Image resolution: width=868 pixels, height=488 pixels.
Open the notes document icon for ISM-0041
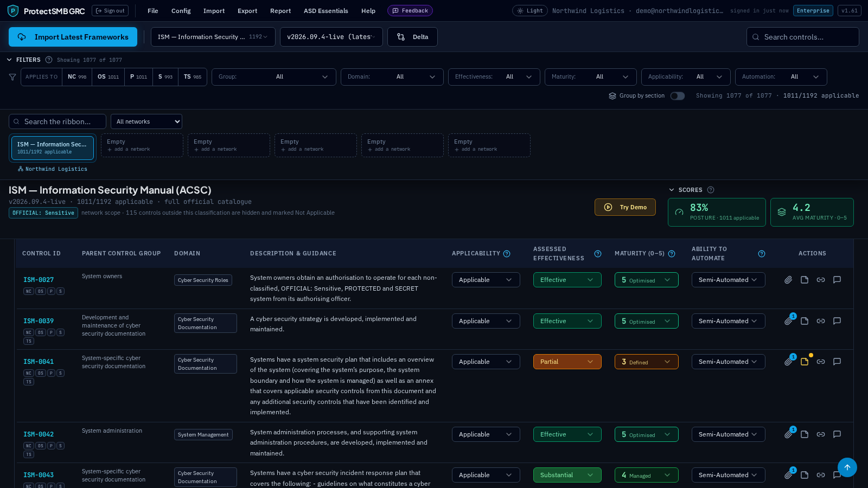coord(805,362)
